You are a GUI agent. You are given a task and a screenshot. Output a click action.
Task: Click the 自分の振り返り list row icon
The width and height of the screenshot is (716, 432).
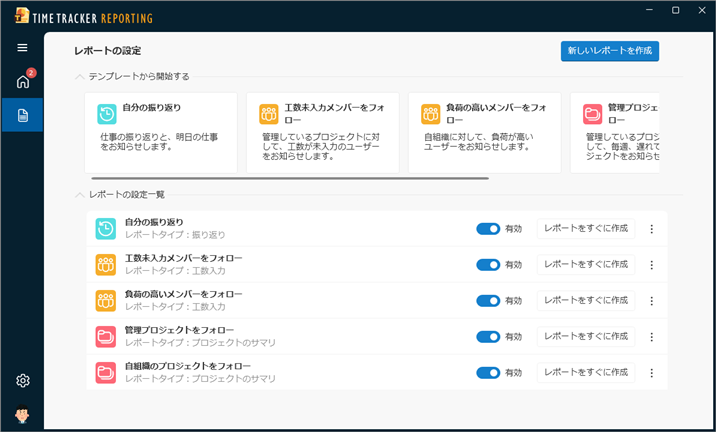(106, 229)
